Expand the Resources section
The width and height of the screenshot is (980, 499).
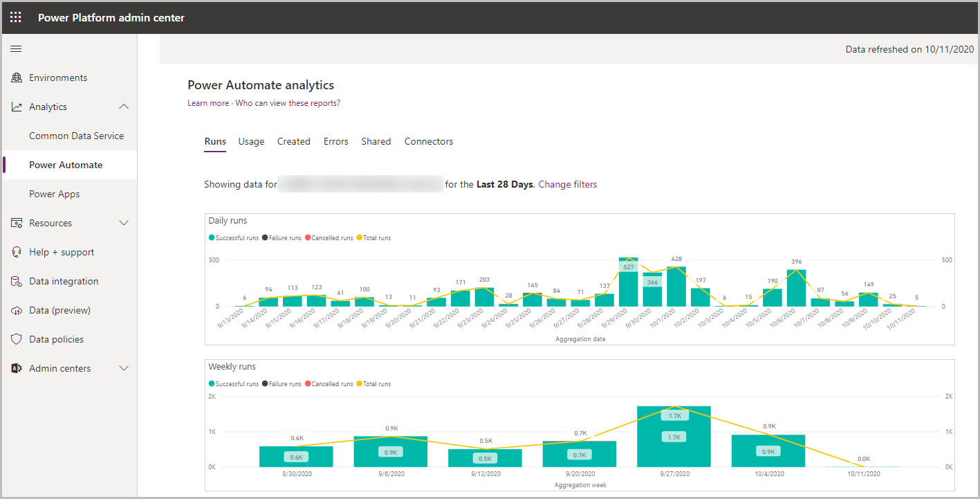123,222
